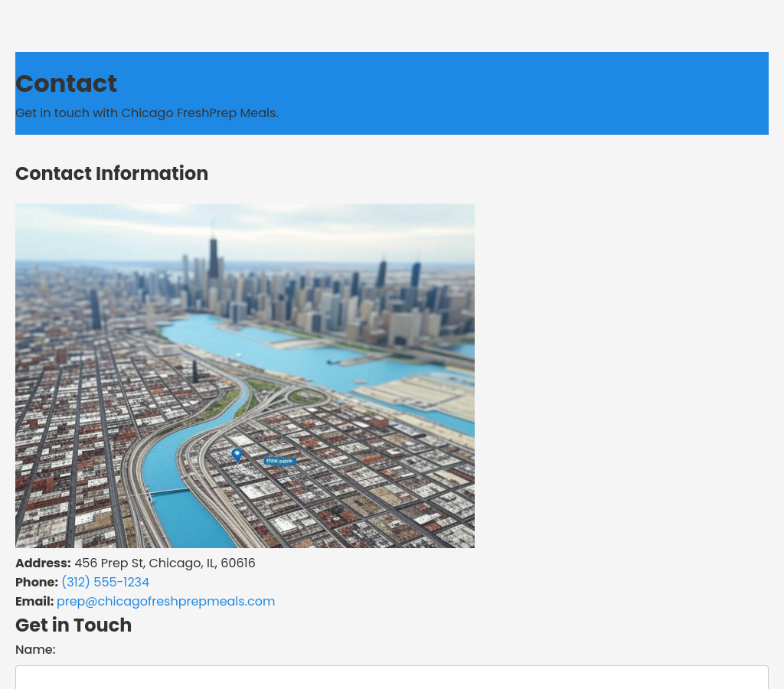Click the small bridge crossing the river
The image size is (784, 689).
coord(168,491)
